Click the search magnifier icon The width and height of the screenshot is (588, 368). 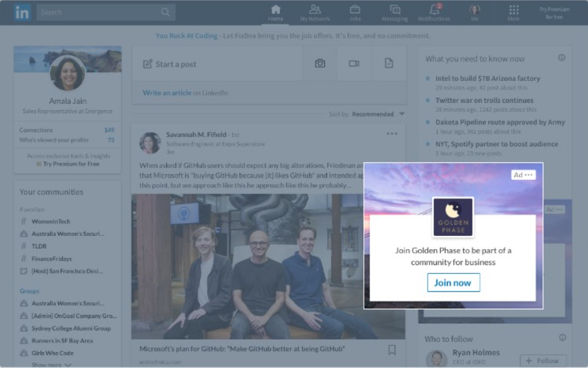[x=165, y=12]
